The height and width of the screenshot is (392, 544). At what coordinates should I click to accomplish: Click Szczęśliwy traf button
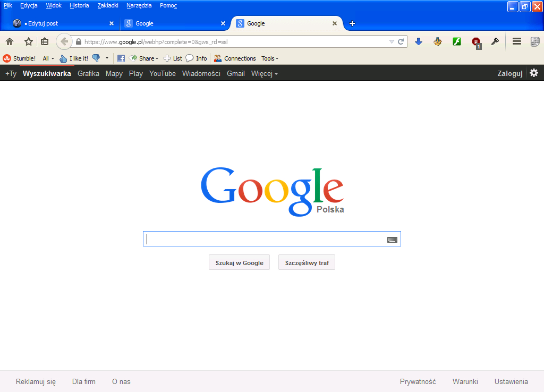(x=307, y=262)
